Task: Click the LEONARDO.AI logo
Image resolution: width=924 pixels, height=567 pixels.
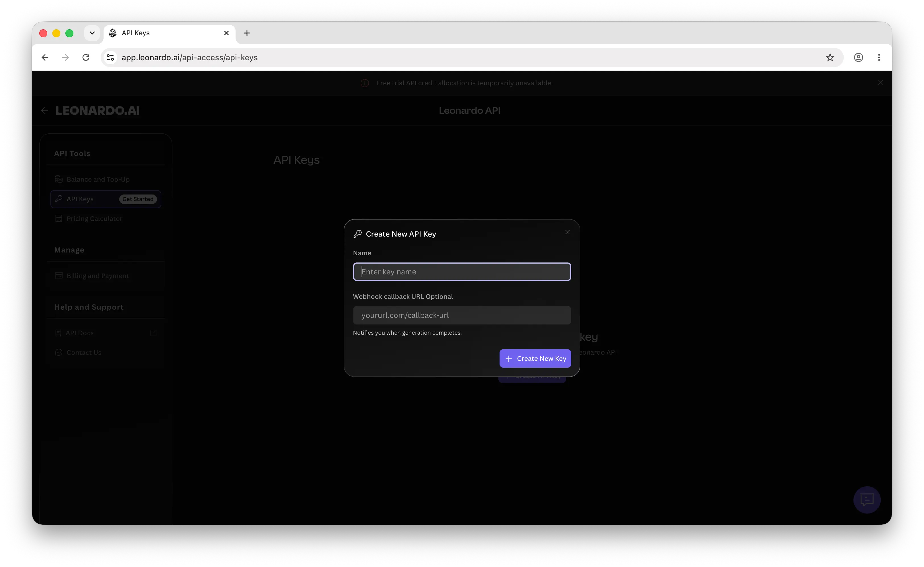Action: pos(98,111)
